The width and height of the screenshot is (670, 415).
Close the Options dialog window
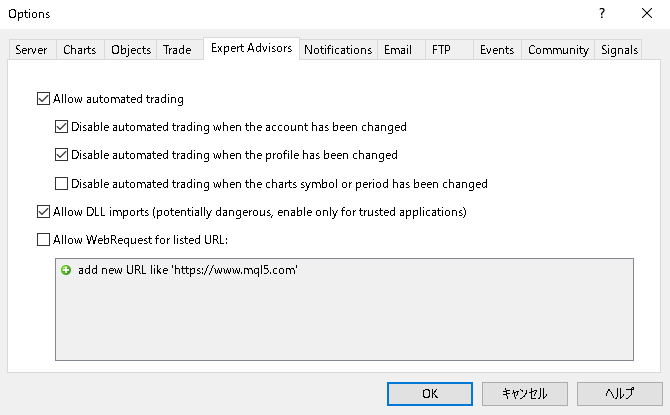coord(647,14)
